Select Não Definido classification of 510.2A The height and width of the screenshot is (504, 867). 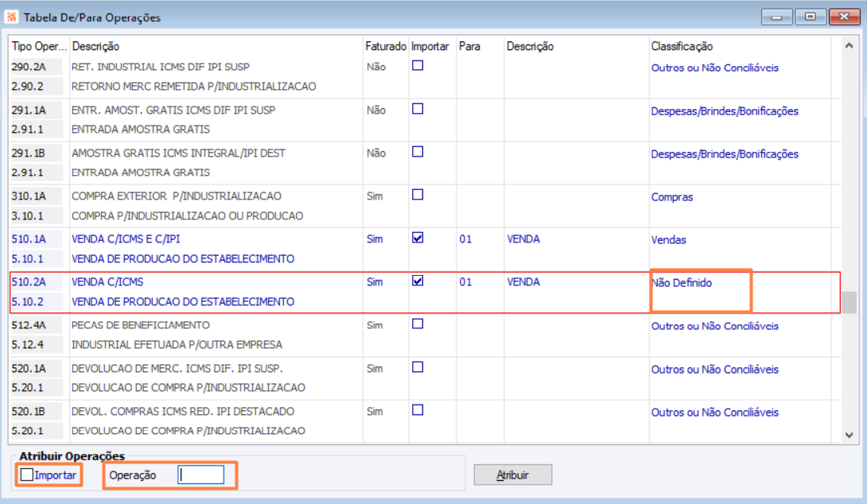click(x=681, y=283)
